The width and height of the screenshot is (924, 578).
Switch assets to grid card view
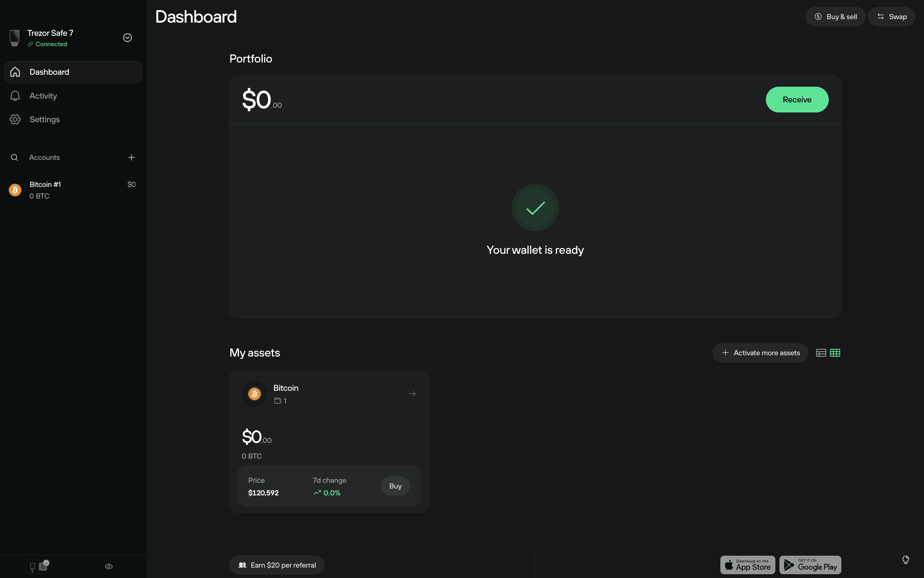835,353
